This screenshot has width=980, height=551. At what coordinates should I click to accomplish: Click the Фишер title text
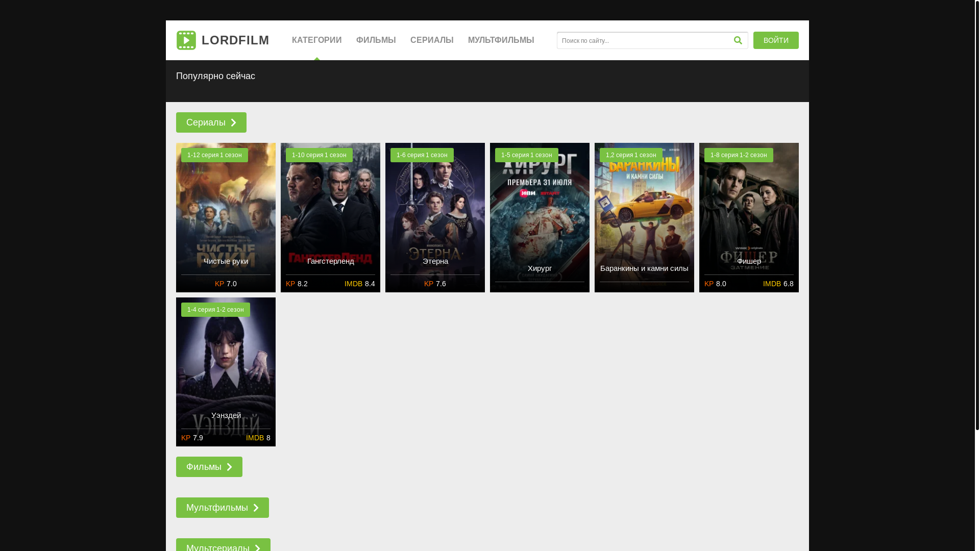coord(749,261)
